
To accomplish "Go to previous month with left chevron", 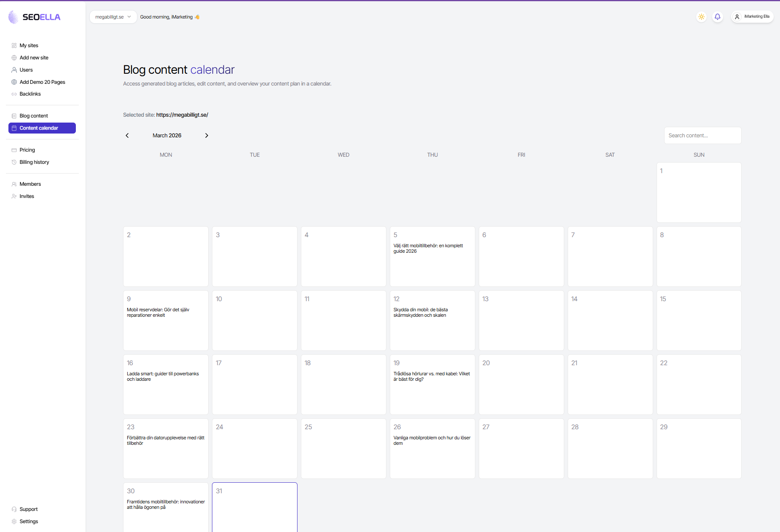I will pos(127,135).
